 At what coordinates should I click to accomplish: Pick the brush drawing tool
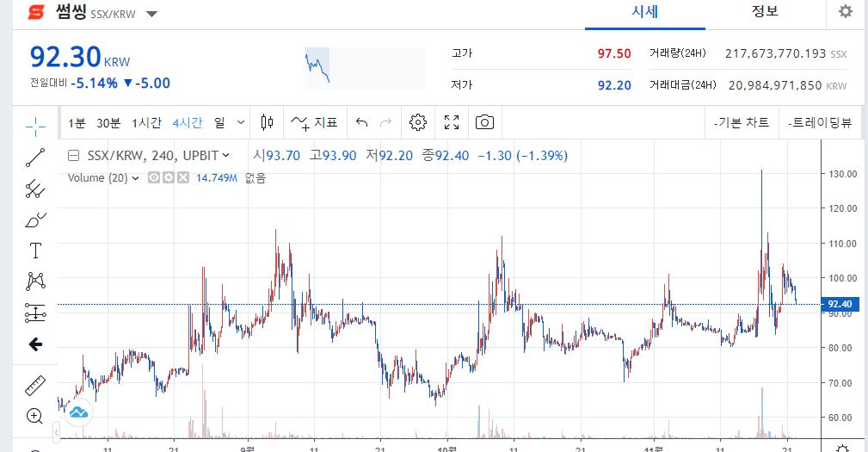35,220
